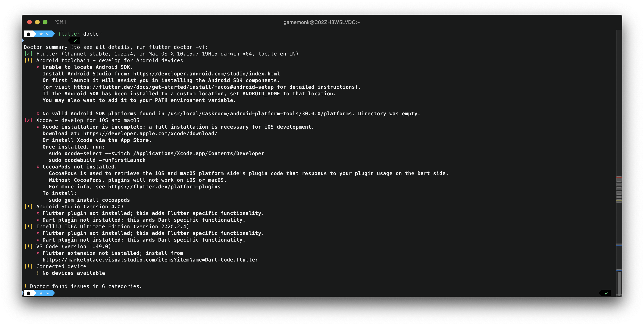This screenshot has width=644, height=326.
Task: Click the red X beside 'Unable to locate Android SDK'
Action: [x=38, y=67]
